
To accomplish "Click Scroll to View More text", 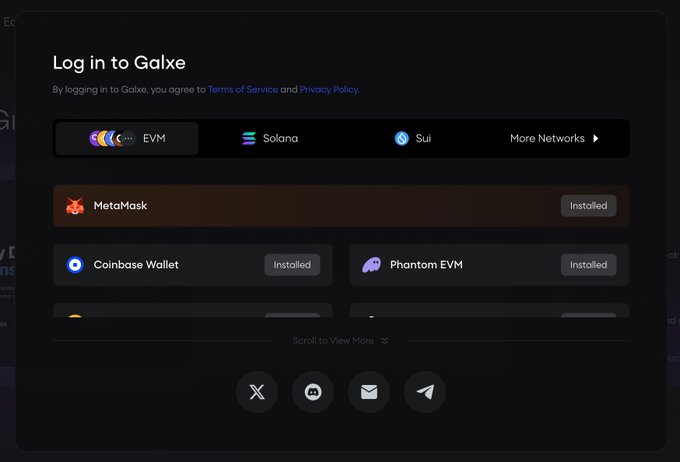I will pos(333,341).
